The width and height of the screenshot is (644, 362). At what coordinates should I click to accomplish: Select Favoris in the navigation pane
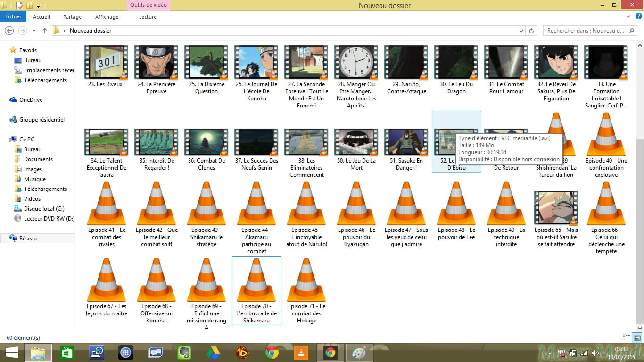[28, 50]
